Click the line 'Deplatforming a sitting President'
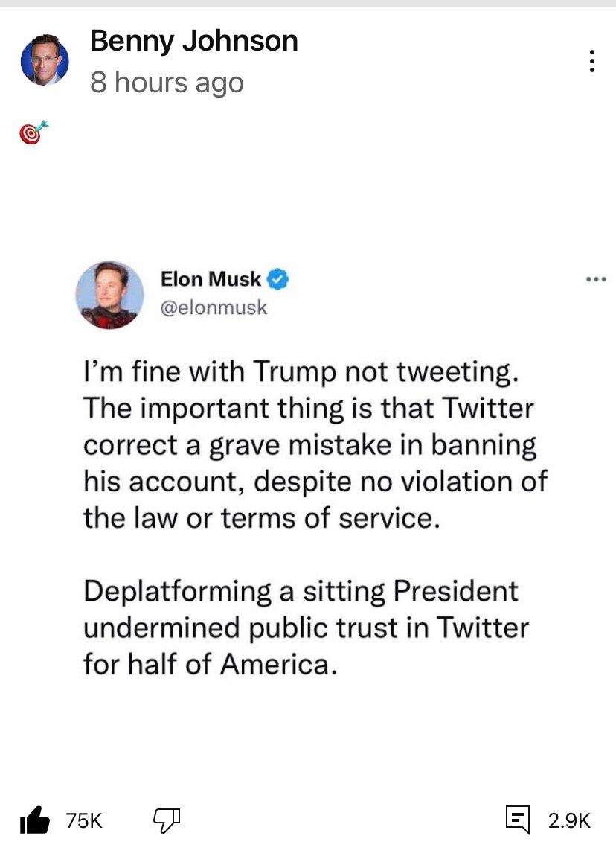 pyautogui.click(x=301, y=591)
